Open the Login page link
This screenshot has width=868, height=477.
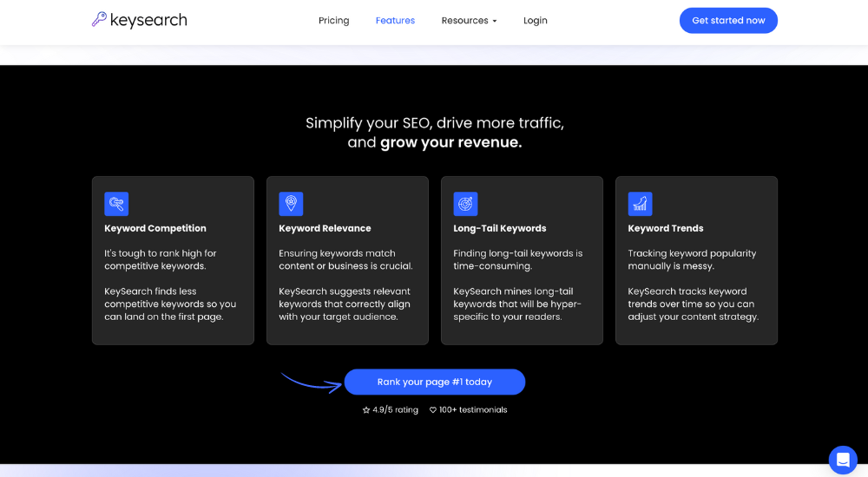[536, 21]
